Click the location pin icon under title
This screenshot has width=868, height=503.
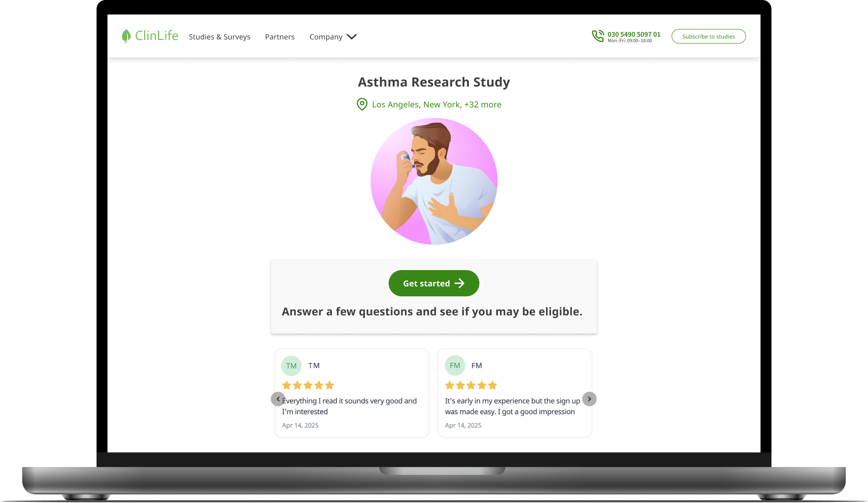(362, 104)
